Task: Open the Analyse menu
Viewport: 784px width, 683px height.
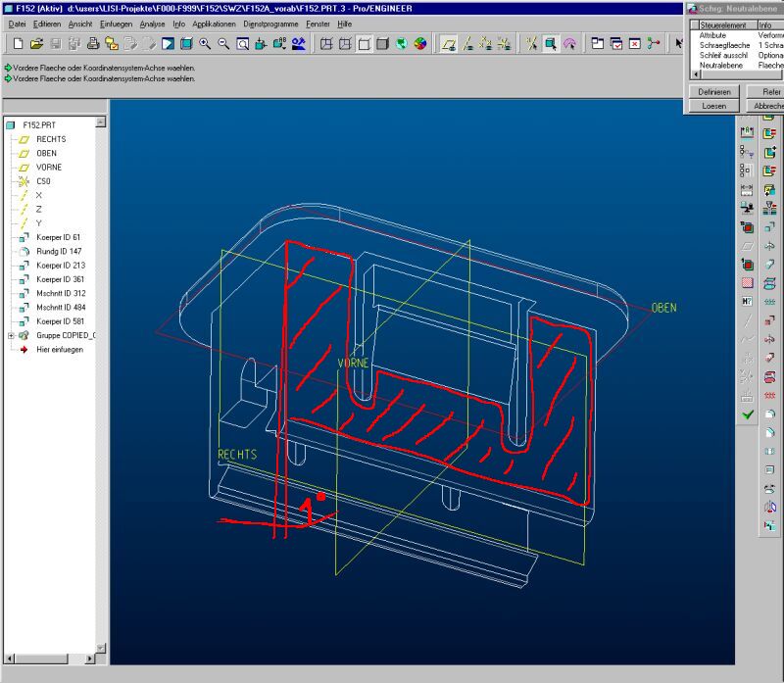Action: coord(152,24)
